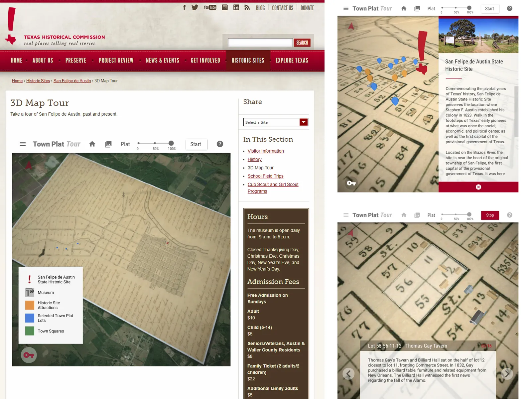Start the tour in the main map toolbar
The image size is (532, 399).
[196, 144]
